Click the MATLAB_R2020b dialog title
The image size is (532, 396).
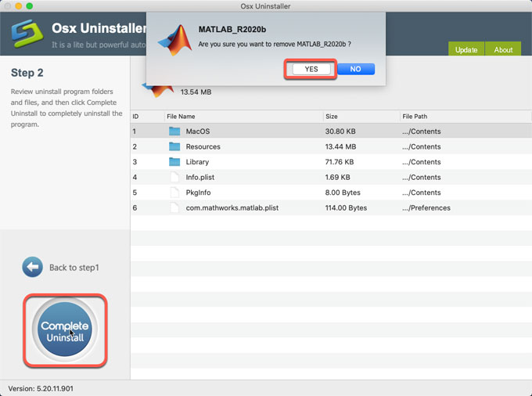pyautogui.click(x=232, y=30)
